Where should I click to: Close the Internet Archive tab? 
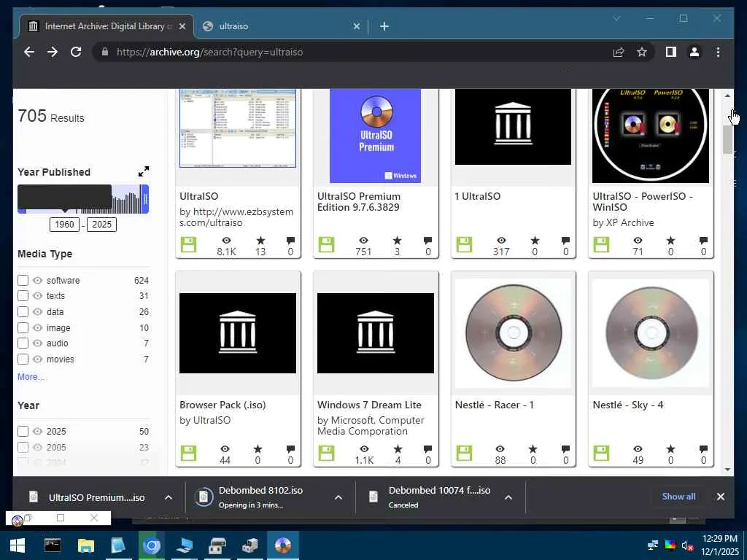(182, 26)
